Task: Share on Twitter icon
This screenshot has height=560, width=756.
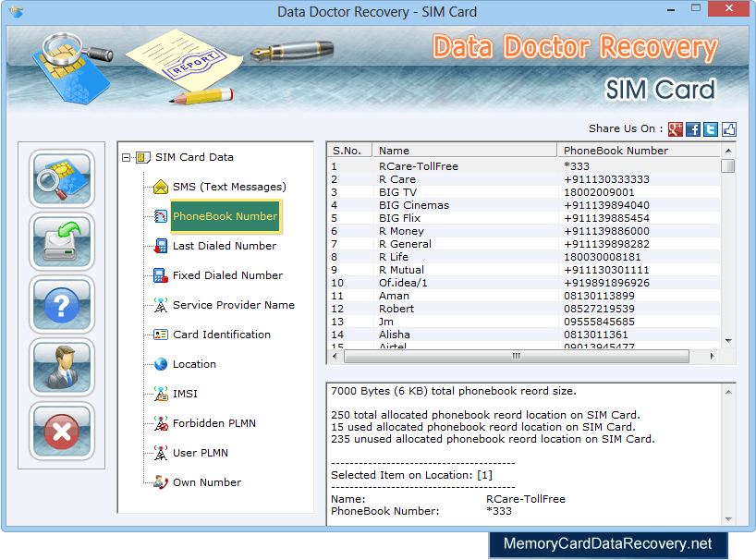Action: click(711, 129)
